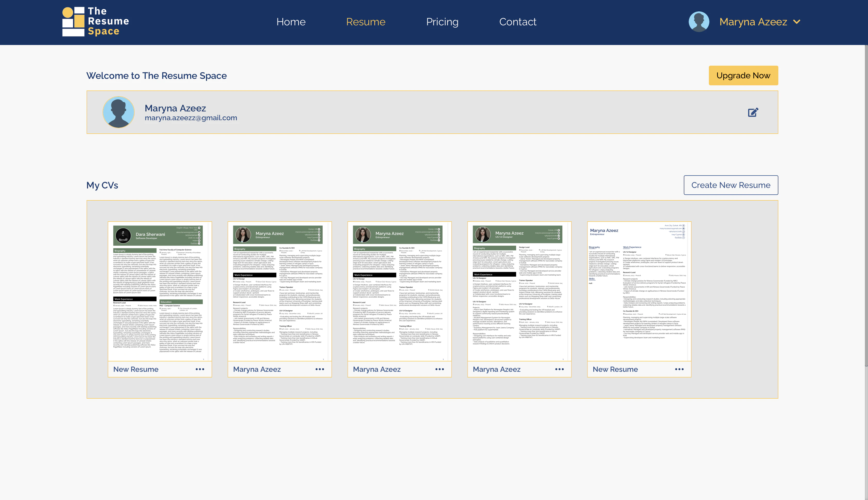Open the Pricing page from the navigation

[x=442, y=21]
